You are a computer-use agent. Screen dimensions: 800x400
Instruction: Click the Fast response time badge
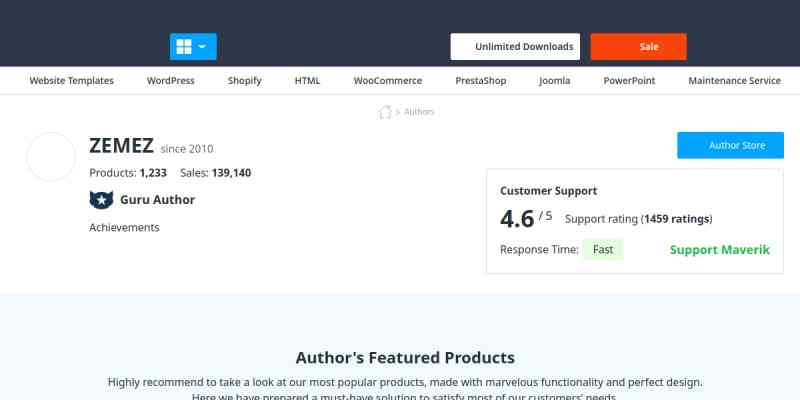[603, 250]
